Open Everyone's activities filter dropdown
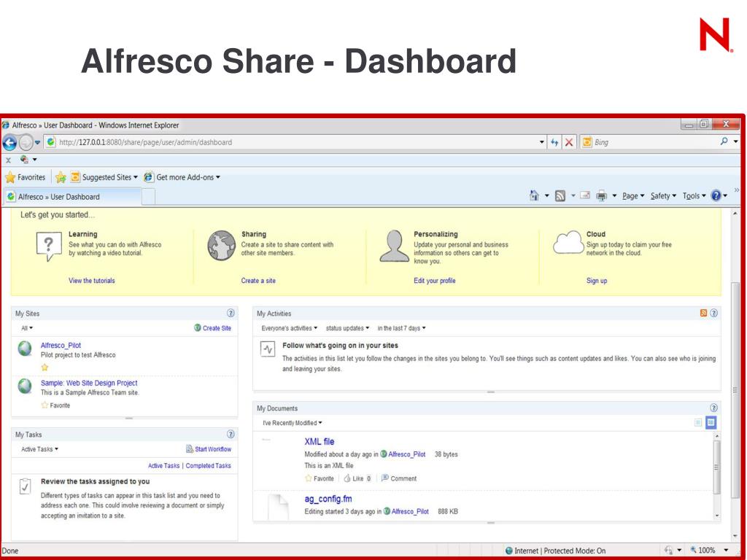Viewport: 747px width, 560px height. [289, 328]
